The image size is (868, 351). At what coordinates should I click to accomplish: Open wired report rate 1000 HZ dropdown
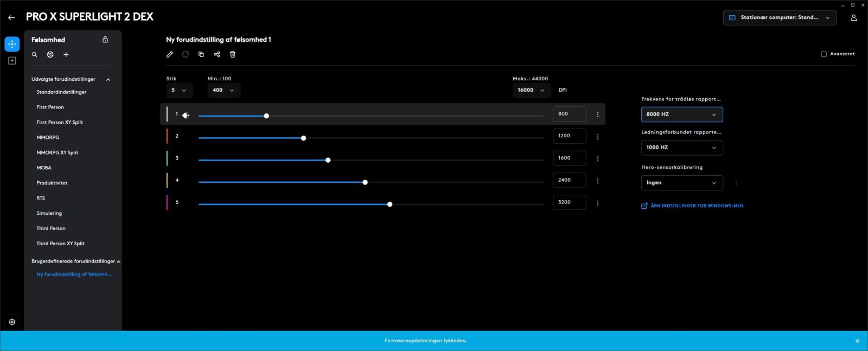[x=682, y=148]
